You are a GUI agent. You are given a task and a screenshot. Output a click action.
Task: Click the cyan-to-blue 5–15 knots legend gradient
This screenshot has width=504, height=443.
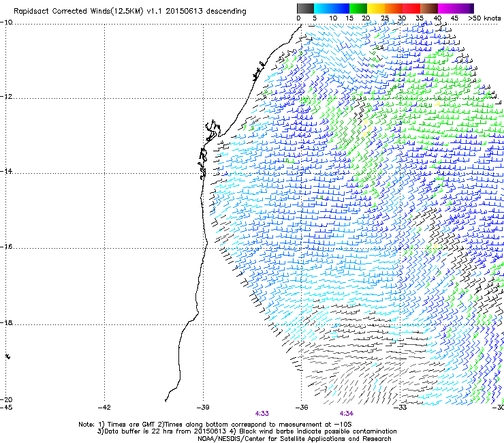click(332, 8)
